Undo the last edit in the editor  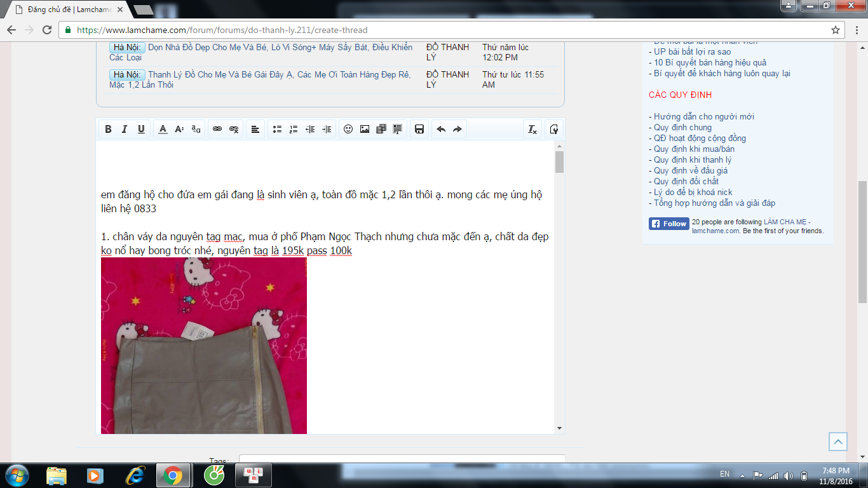click(x=441, y=129)
